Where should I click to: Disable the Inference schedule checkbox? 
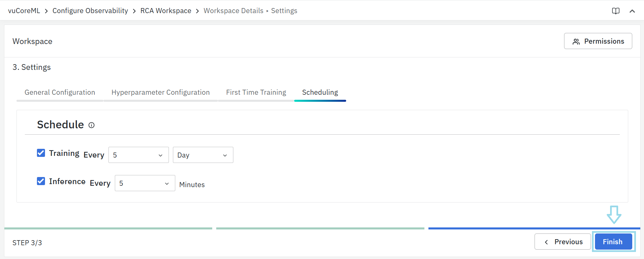pyautogui.click(x=41, y=181)
